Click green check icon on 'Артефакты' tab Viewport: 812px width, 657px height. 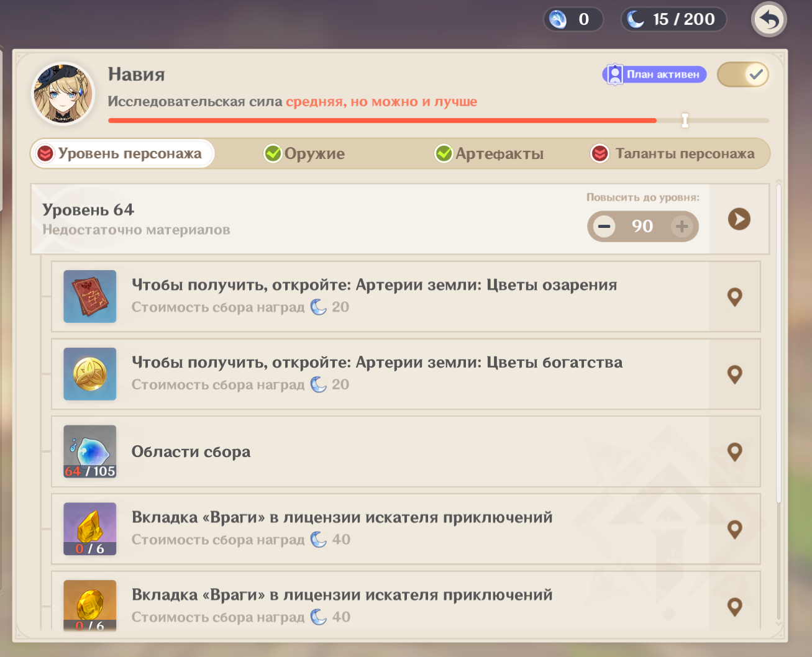point(444,153)
